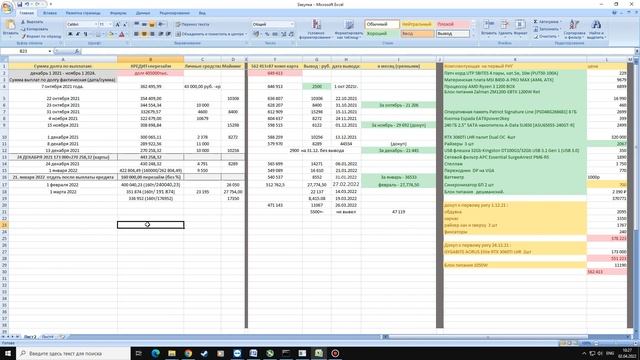This screenshot has height=360, width=640.
Task: Undo the last action in Quick Access toolbar
Action: click(x=27, y=4)
